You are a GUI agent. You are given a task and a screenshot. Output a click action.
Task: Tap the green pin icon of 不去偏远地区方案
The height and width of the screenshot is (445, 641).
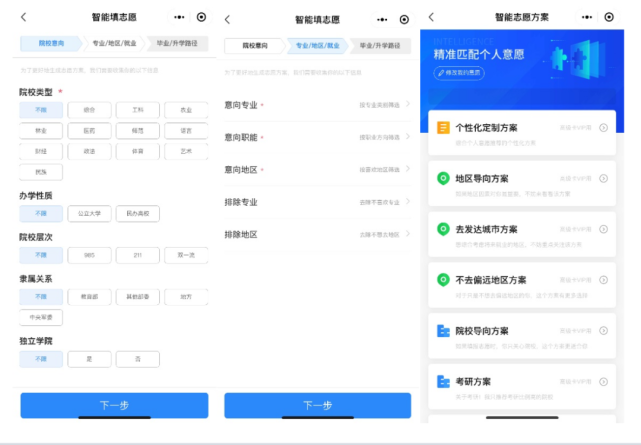(x=443, y=280)
